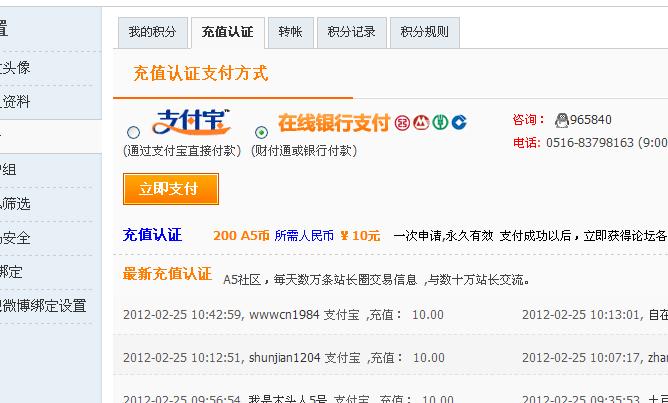668x403 pixels.
Task: Click the ICBC red bank logo icon
Action: pos(402,123)
